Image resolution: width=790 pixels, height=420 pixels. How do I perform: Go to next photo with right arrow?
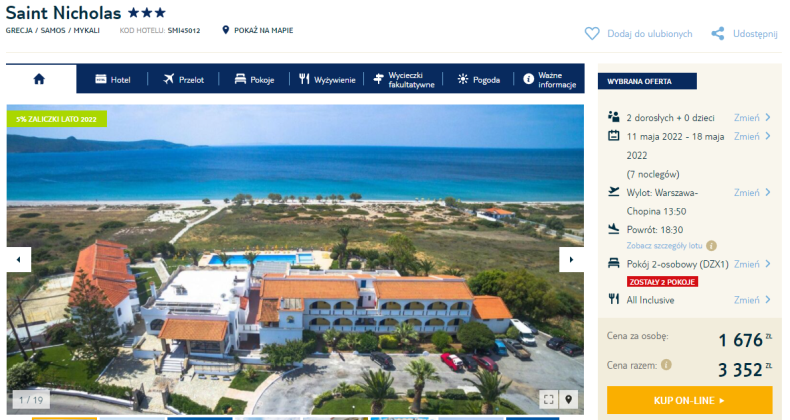[571, 260]
